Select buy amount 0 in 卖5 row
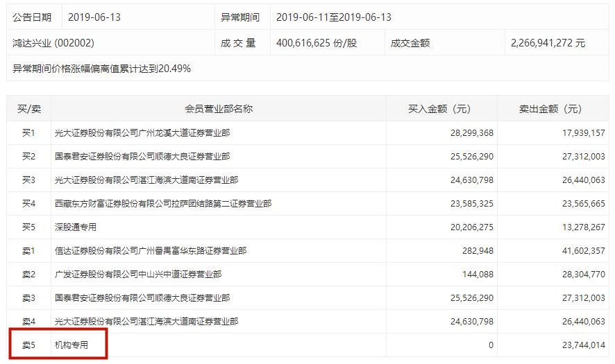The height and width of the screenshot is (364, 615). click(x=491, y=345)
